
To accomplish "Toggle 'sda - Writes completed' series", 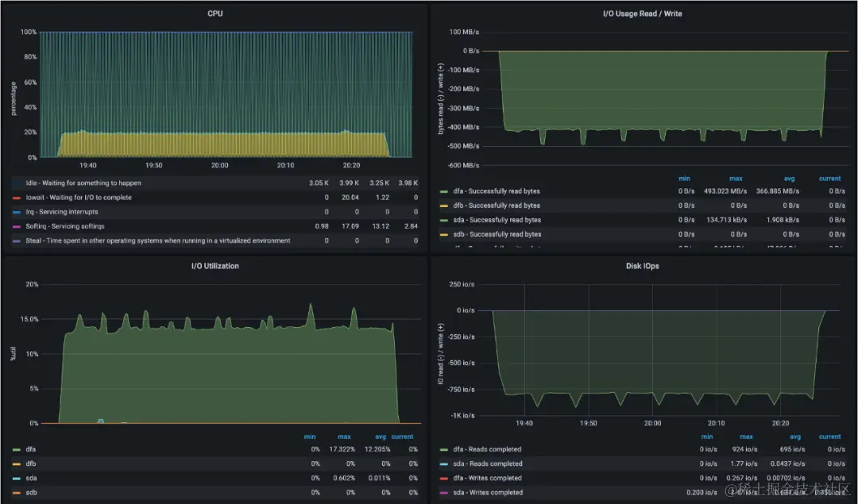I will (488, 493).
